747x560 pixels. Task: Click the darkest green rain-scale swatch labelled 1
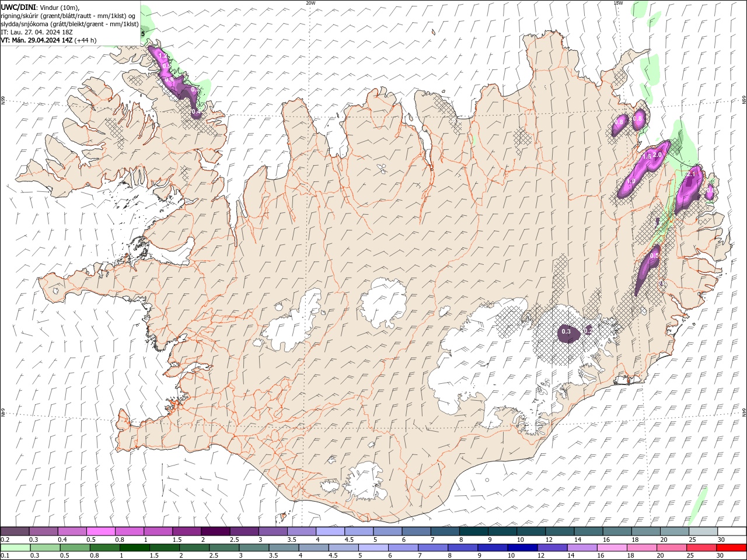(x=134, y=548)
